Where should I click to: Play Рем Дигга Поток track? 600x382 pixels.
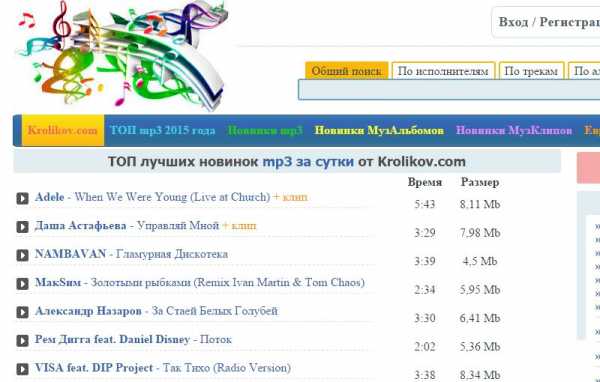point(22,340)
